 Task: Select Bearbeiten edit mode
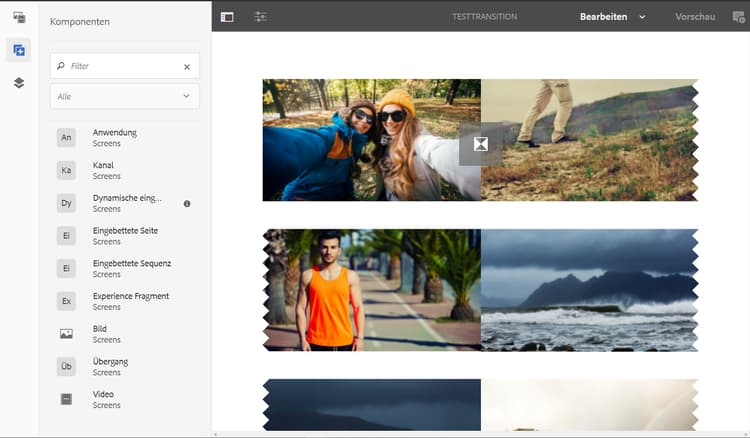(603, 17)
